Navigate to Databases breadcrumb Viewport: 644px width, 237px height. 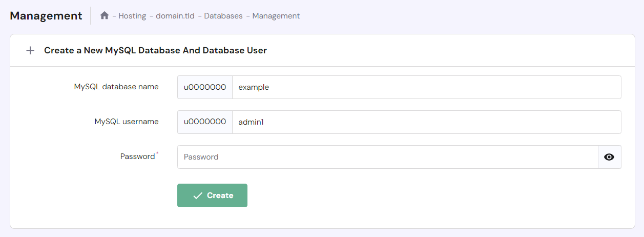(223, 16)
